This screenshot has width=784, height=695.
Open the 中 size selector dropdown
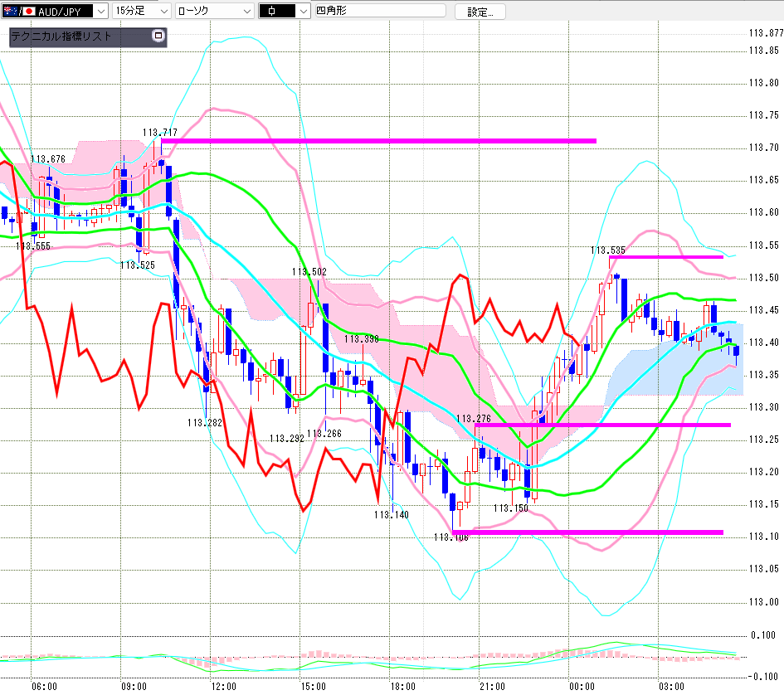[284, 11]
